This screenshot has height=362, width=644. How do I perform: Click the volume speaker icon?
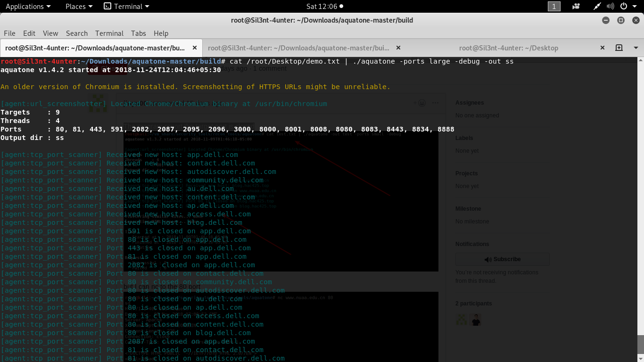[x=611, y=6]
